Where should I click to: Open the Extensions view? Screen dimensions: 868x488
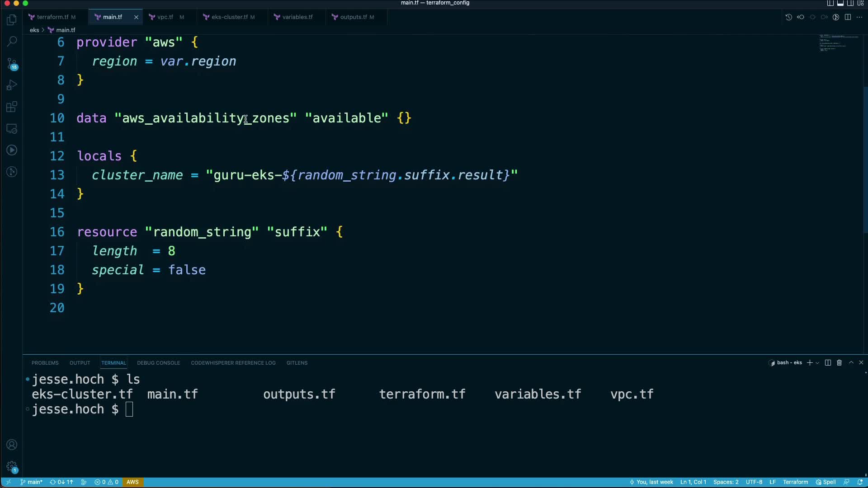[x=12, y=107]
